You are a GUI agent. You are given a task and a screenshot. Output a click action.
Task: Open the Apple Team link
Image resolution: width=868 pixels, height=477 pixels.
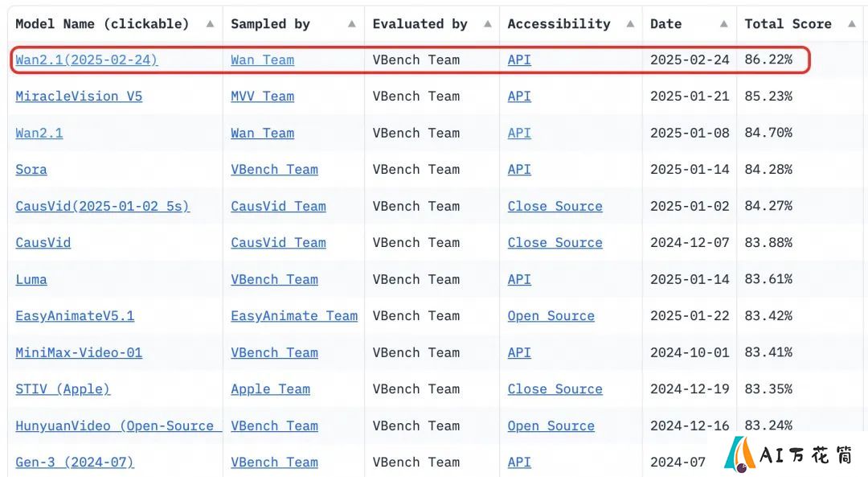270,389
